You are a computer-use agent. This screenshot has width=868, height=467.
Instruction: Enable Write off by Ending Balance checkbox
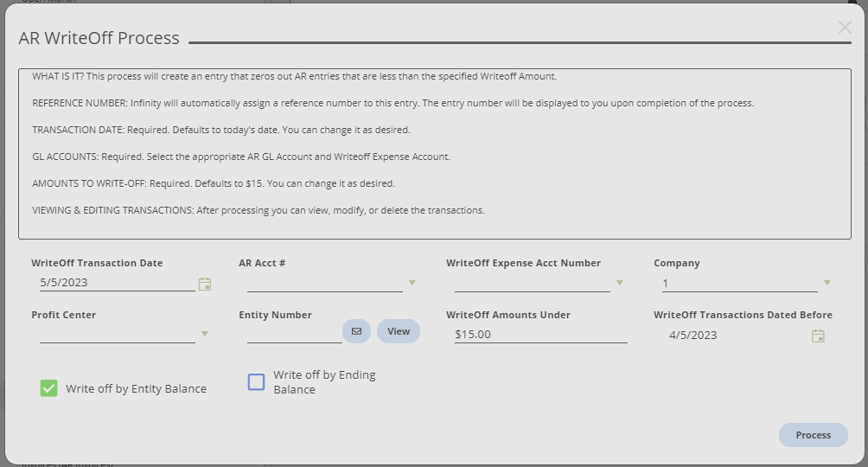click(256, 382)
